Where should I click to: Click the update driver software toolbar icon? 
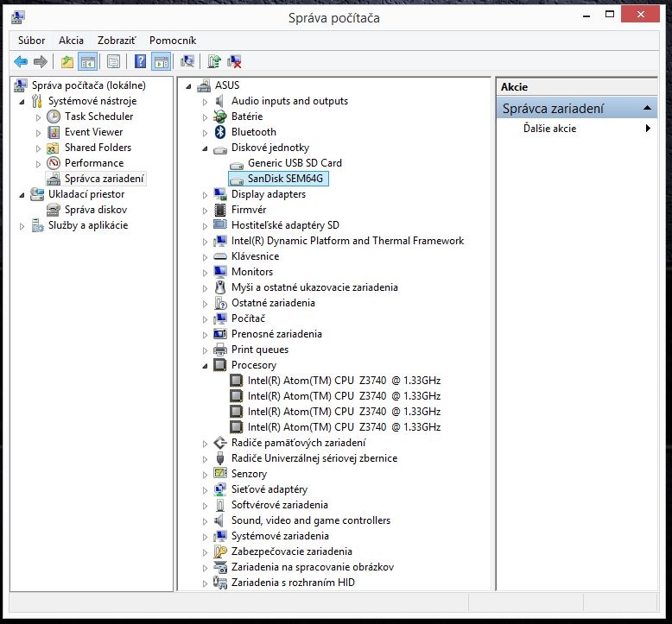click(214, 61)
